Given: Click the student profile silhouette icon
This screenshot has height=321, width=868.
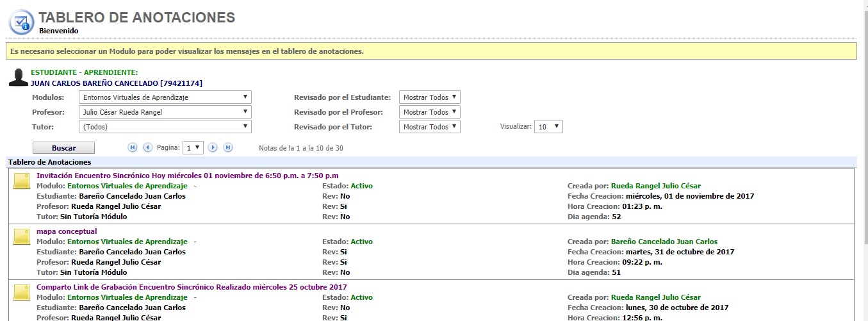Looking at the screenshot, I should (x=18, y=78).
